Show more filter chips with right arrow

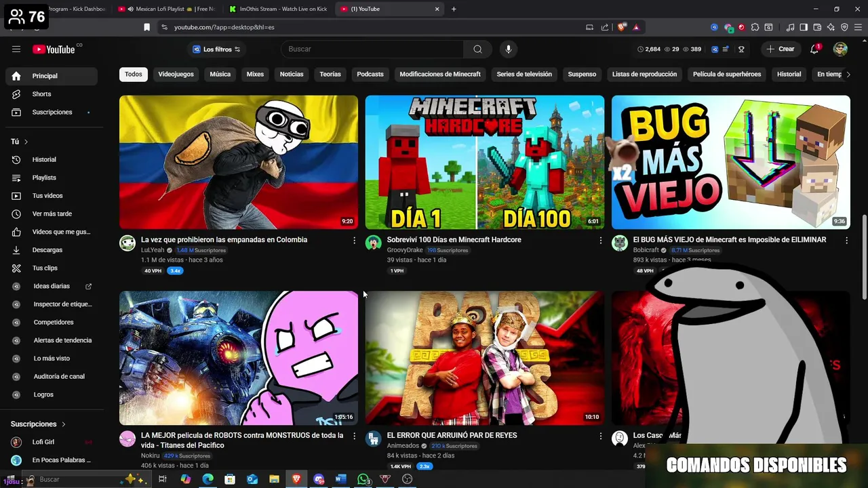click(848, 74)
